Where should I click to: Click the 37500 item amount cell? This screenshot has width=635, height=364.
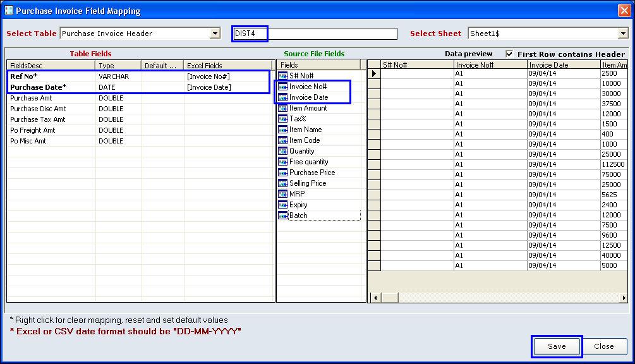pyautogui.click(x=614, y=104)
